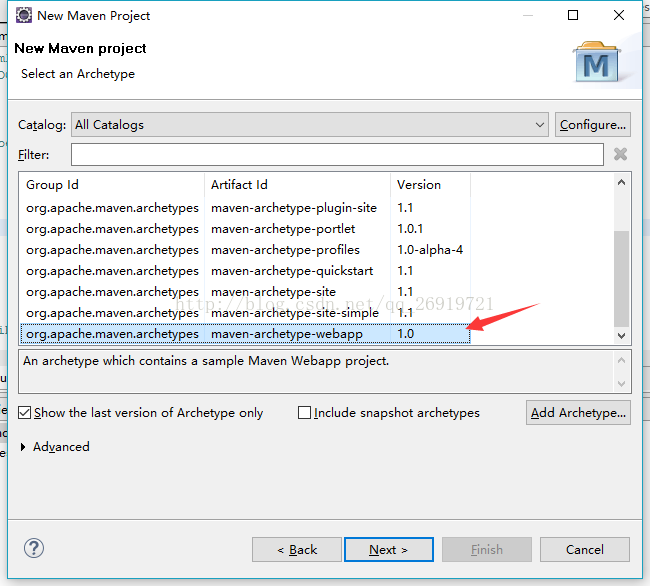Select maven-archetype-portlet row
Screen dimensions: 650x586
coord(245,229)
